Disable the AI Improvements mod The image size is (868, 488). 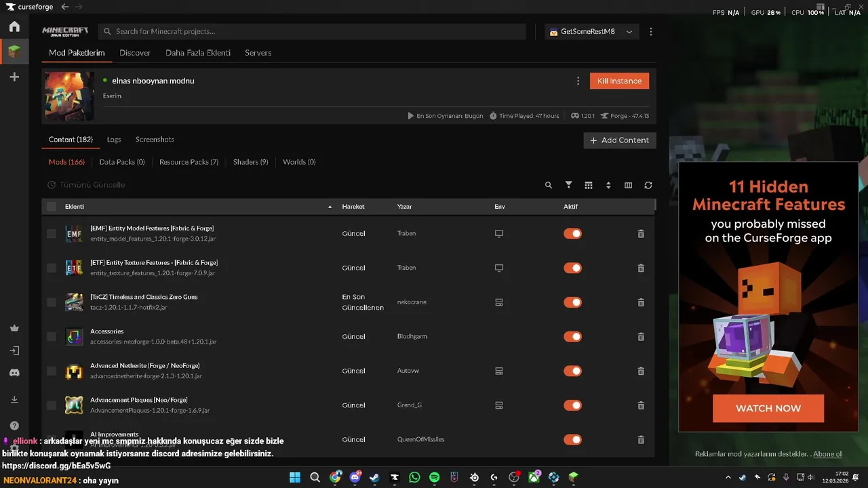pos(572,440)
